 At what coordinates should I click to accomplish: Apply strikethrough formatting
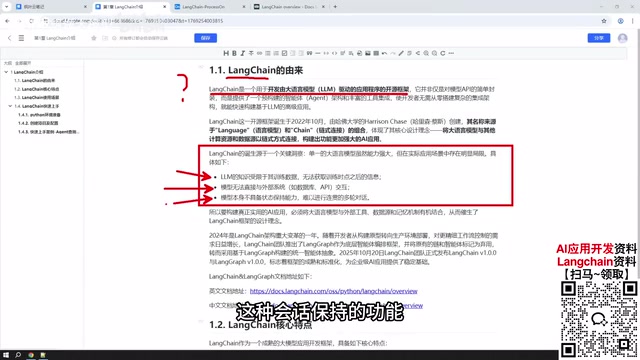[x=251, y=53]
